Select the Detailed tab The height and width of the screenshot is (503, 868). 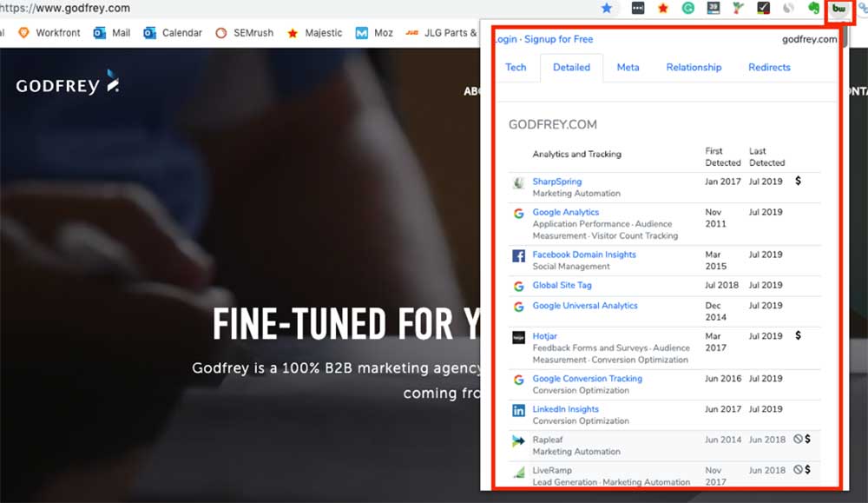(x=571, y=68)
